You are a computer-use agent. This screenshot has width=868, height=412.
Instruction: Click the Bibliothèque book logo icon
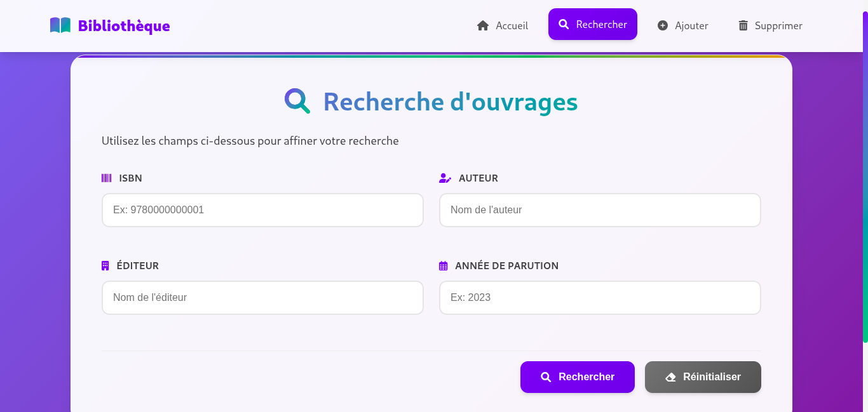(60, 24)
